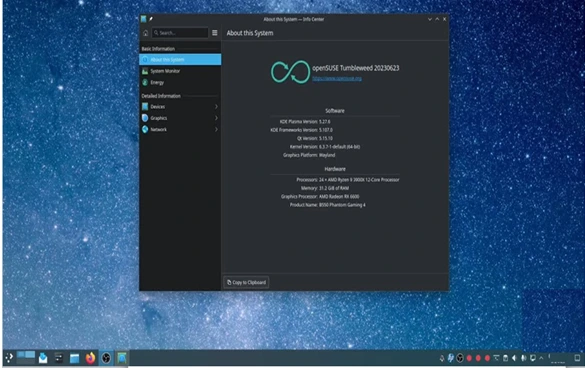
Task: Click the About this System page header
Action: tap(250, 33)
